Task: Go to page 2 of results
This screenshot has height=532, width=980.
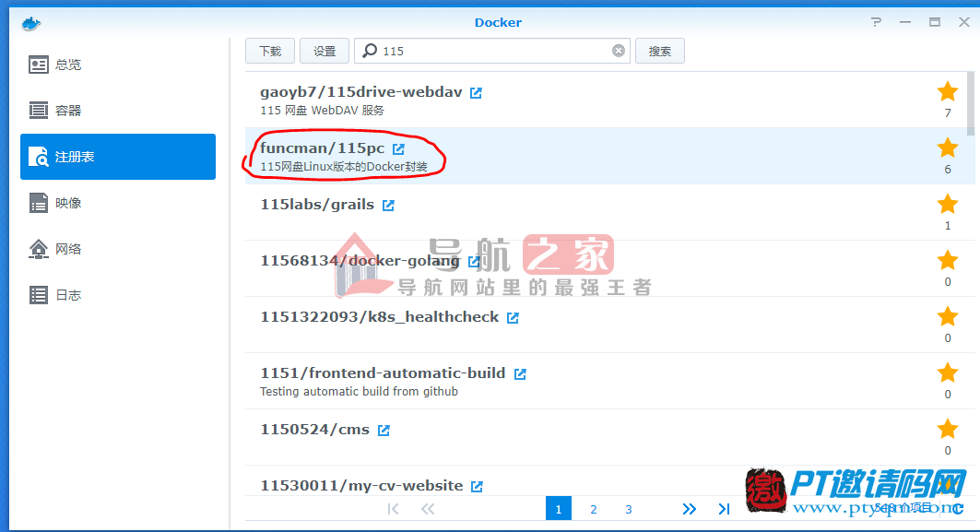Action: pyautogui.click(x=593, y=509)
